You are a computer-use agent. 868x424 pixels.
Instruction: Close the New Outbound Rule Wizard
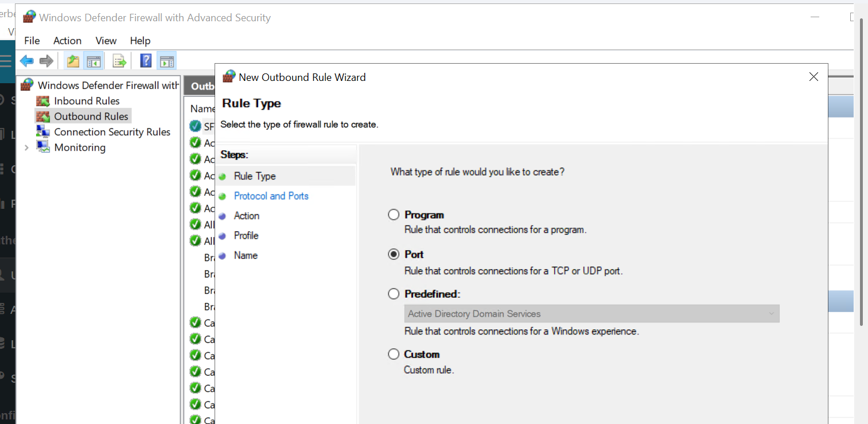(813, 77)
